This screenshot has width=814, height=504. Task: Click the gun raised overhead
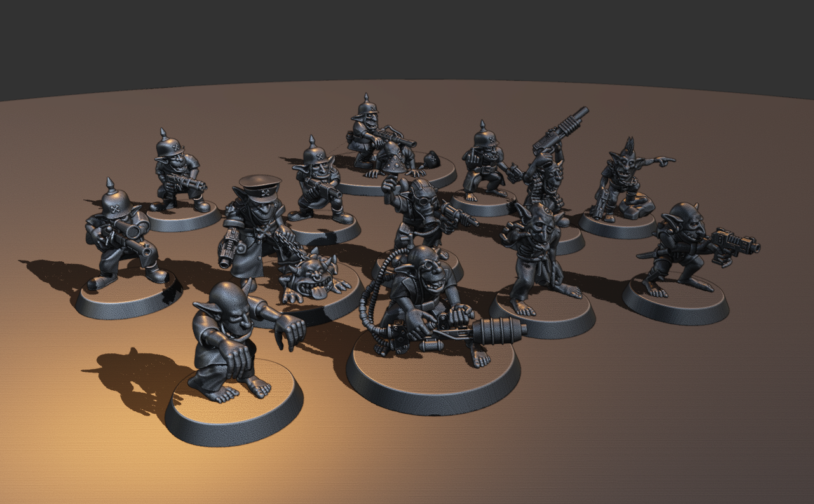click(x=559, y=129)
